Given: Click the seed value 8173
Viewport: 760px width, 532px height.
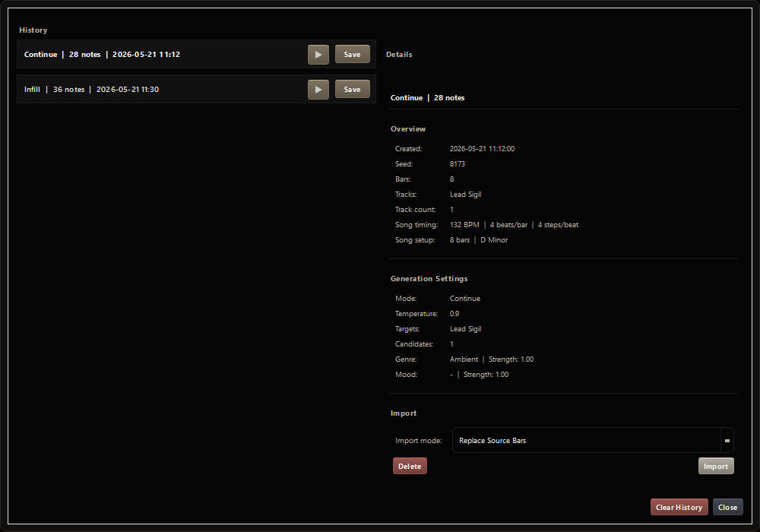Looking at the screenshot, I should click(457, 163).
